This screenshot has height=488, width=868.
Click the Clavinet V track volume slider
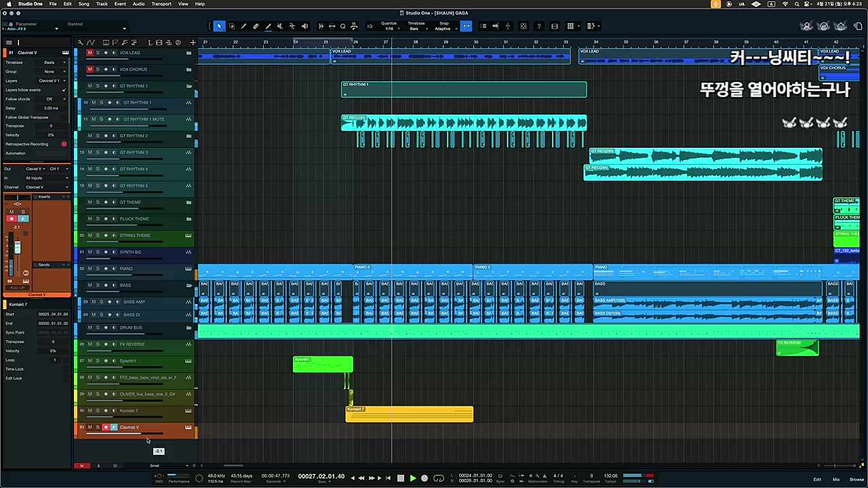(125, 434)
